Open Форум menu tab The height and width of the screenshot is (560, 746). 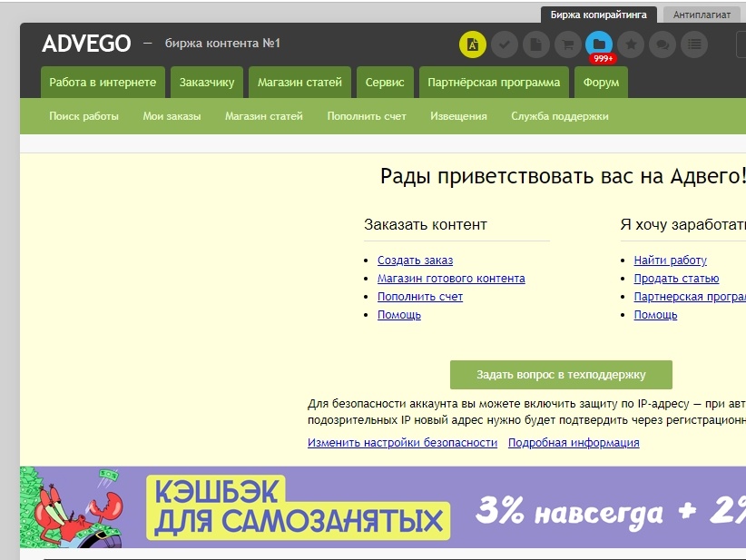[x=602, y=83]
